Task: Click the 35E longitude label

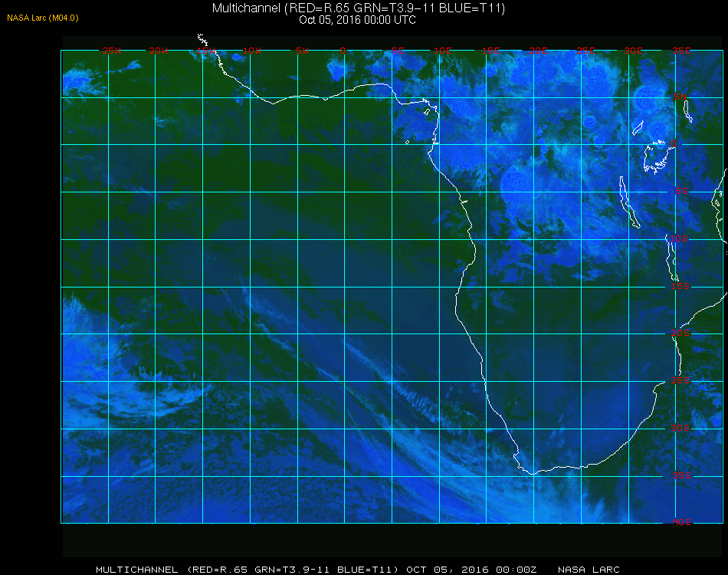Action: pyautogui.click(x=681, y=51)
